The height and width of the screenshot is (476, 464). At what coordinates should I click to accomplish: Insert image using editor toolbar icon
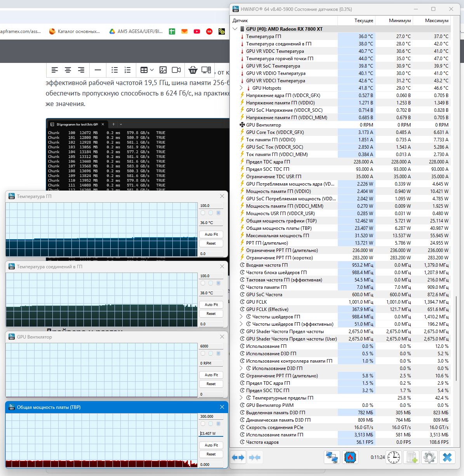163,70
